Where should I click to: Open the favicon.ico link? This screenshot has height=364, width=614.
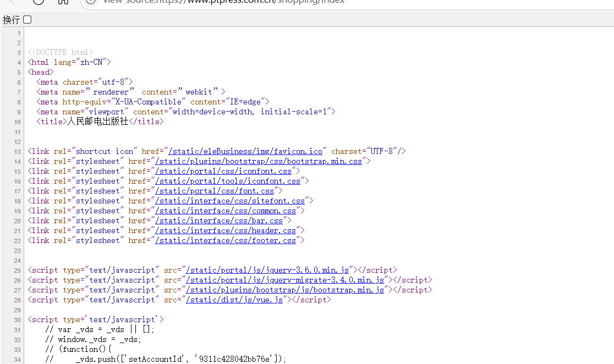point(245,151)
